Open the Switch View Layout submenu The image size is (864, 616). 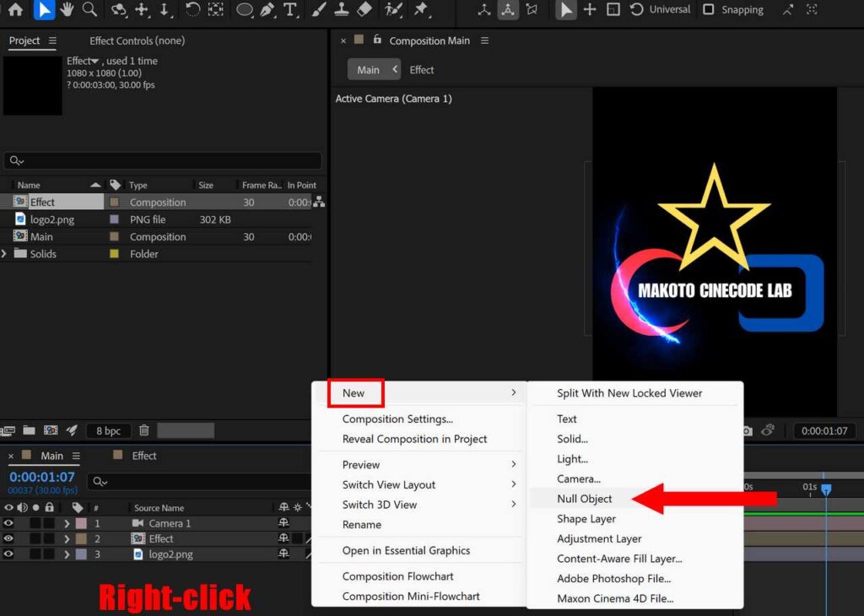click(419, 484)
